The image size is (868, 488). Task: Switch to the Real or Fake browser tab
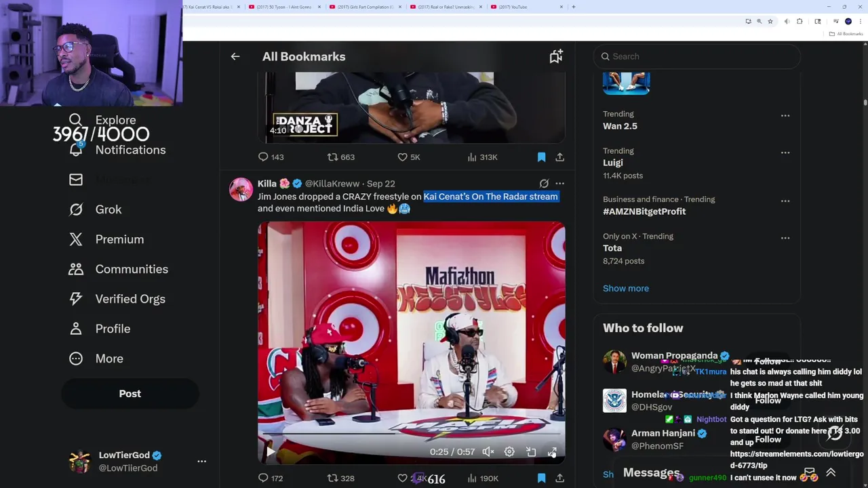tap(445, 7)
